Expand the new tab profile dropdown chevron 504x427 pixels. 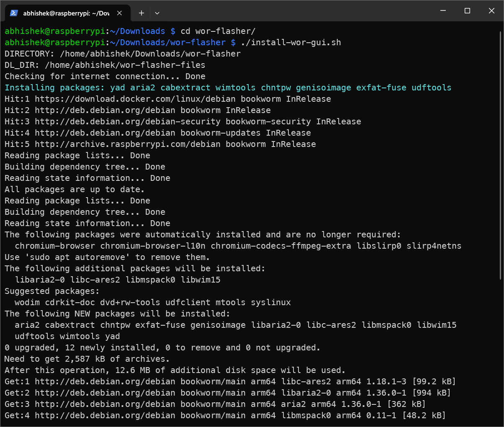(x=157, y=13)
